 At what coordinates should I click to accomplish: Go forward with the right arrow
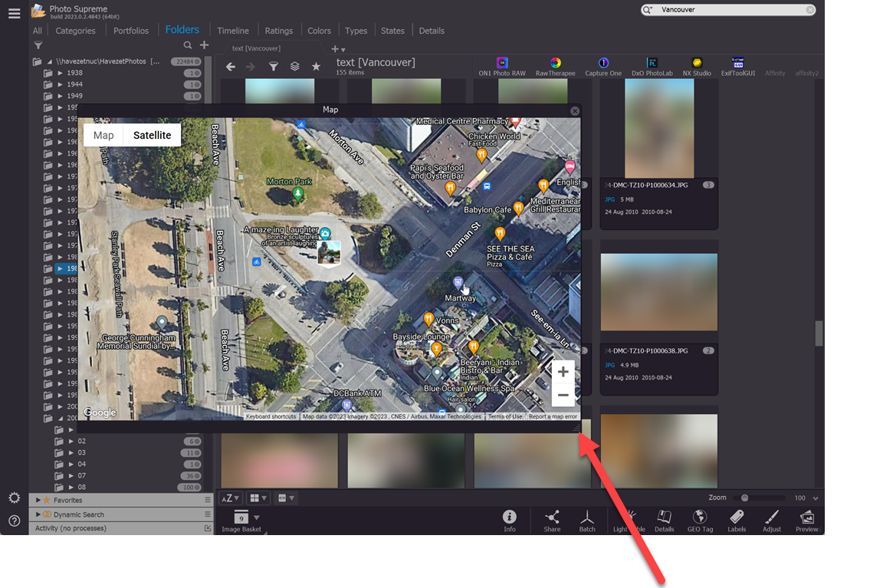click(251, 67)
